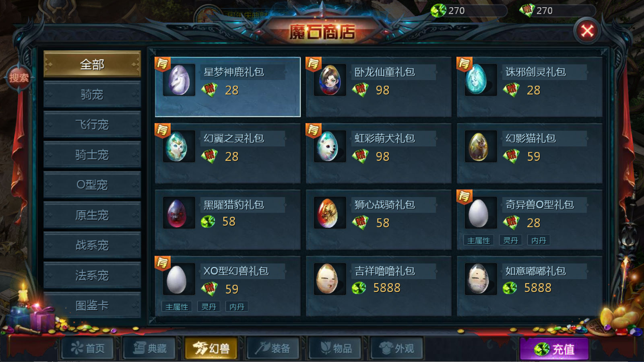Choose the 如意嘟嘟礼包 egg icon
This screenshot has width=644, height=362.
coord(481,279)
